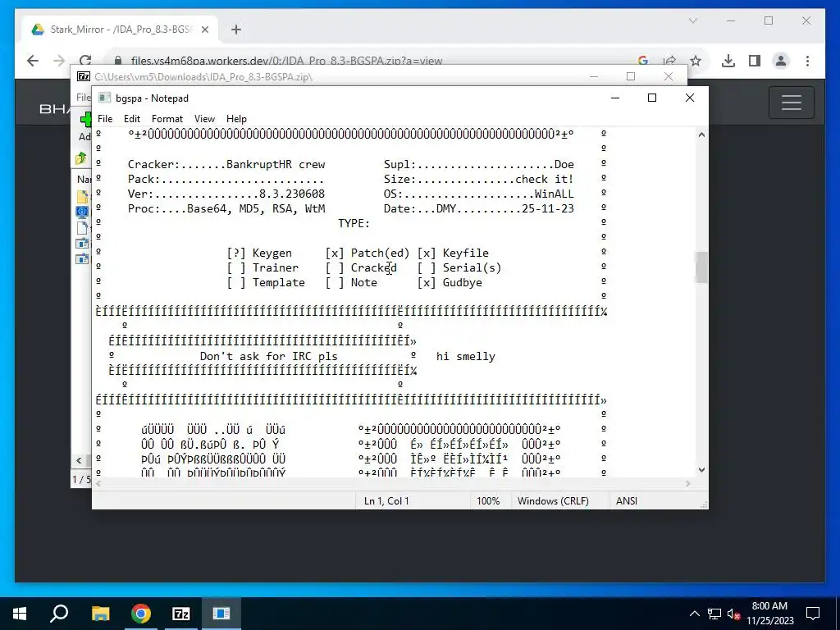Click "Don't ask for IRC pls" text

(268, 357)
